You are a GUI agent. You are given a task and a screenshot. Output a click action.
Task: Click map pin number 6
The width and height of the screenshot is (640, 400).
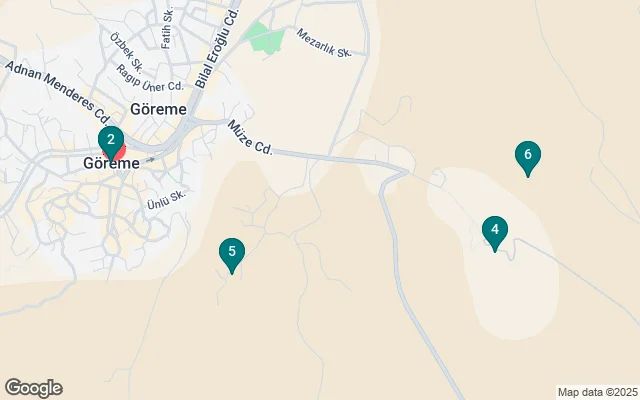528,158
